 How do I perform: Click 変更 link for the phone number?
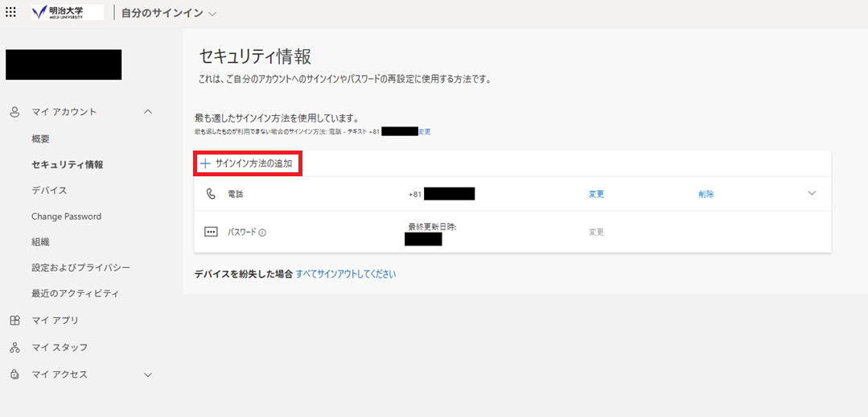pos(596,194)
